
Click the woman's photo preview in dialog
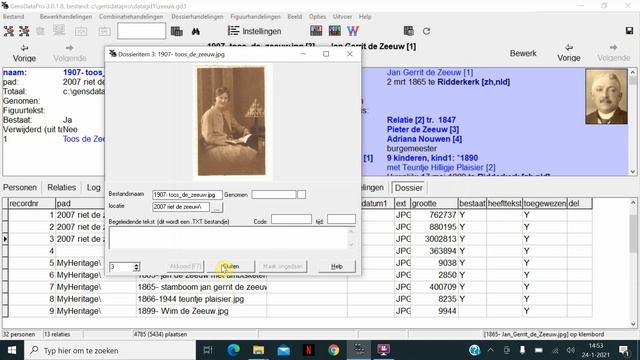pos(231,122)
